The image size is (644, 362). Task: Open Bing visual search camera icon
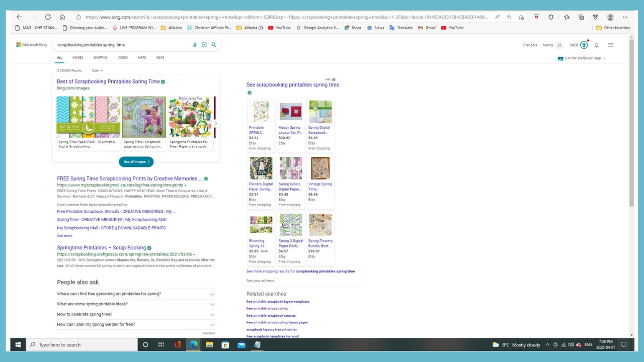(x=204, y=45)
